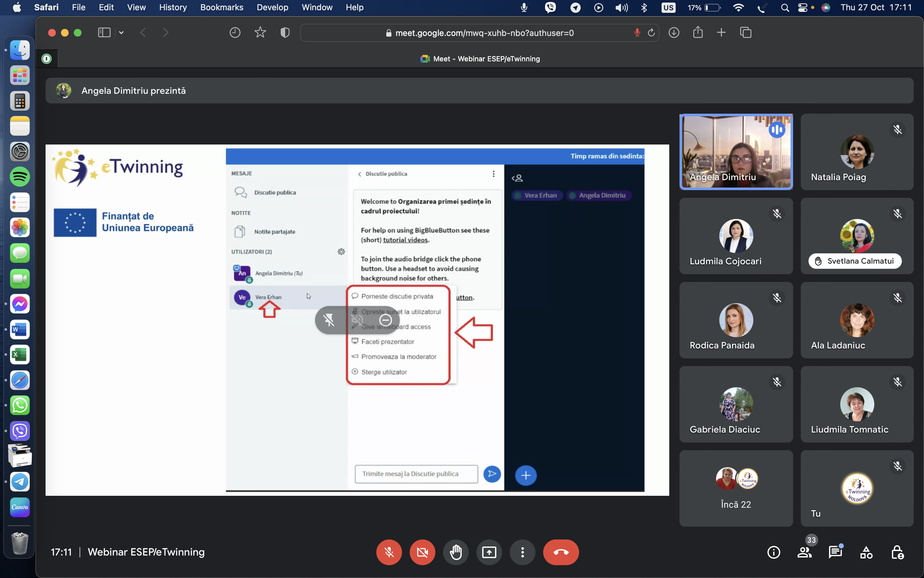
Task: Click Ludmila Cojocari muted mic icon
Action: click(x=777, y=214)
